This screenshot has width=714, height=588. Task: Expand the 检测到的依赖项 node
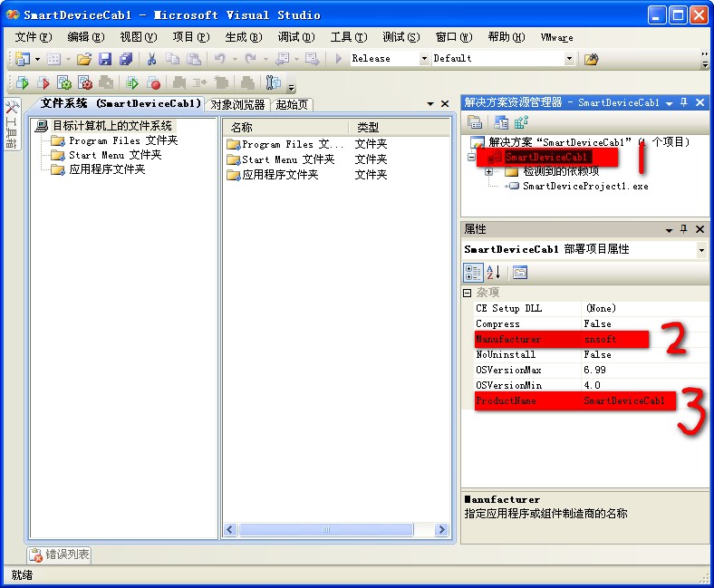point(488,172)
